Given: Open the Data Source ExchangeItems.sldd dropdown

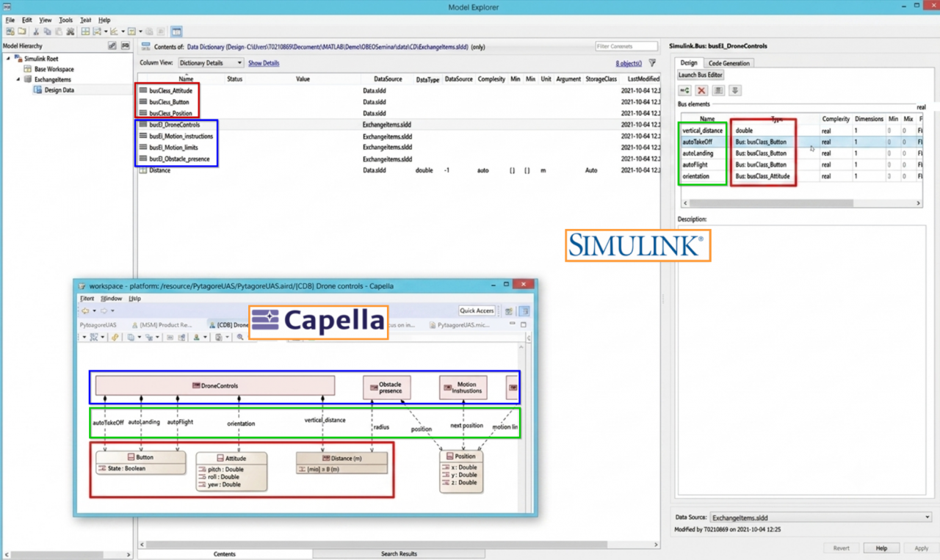Looking at the screenshot, I should [x=820, y=517].
